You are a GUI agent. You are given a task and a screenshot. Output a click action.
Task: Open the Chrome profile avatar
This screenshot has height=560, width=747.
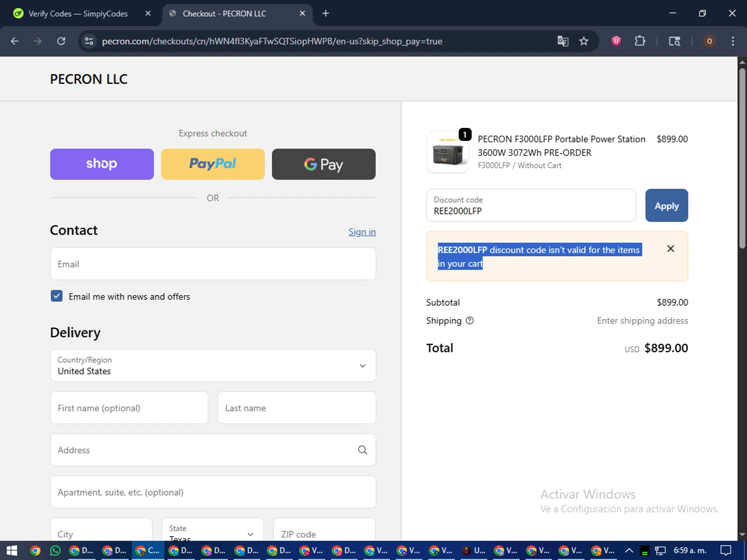tap(709, 41)
